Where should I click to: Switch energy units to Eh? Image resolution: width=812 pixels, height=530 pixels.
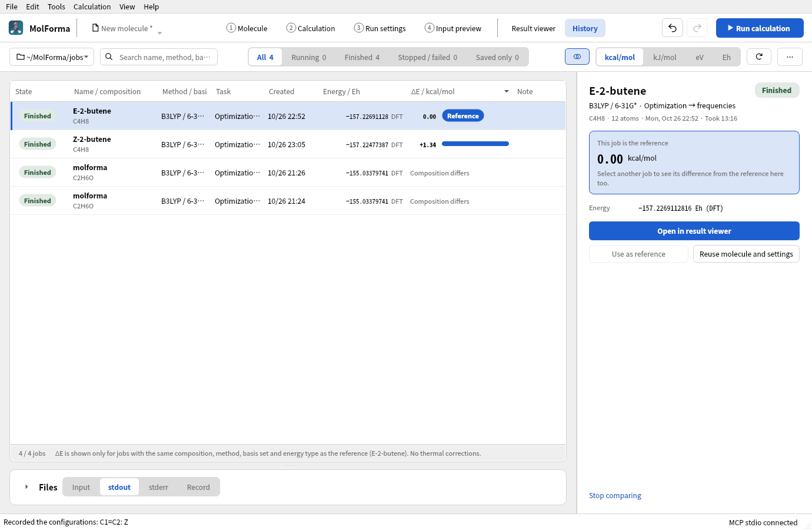coord(727,57)
